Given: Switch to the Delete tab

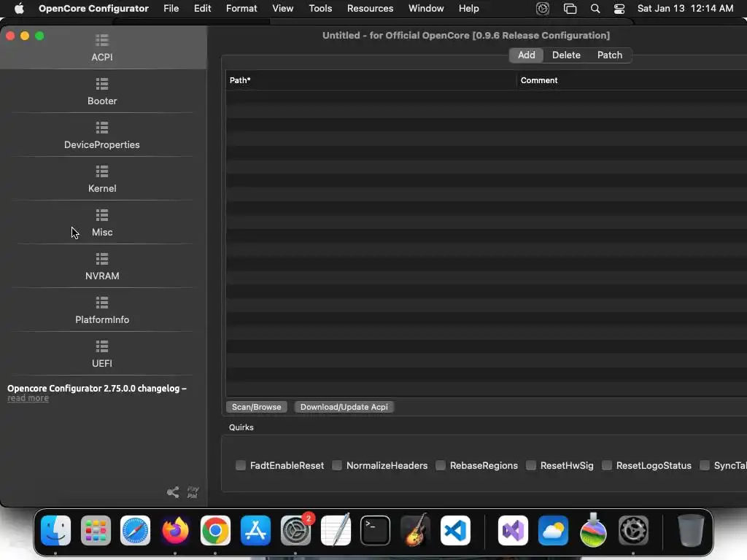Looking at the screenshot, I should pyautogui.click(x=566, y=55).
